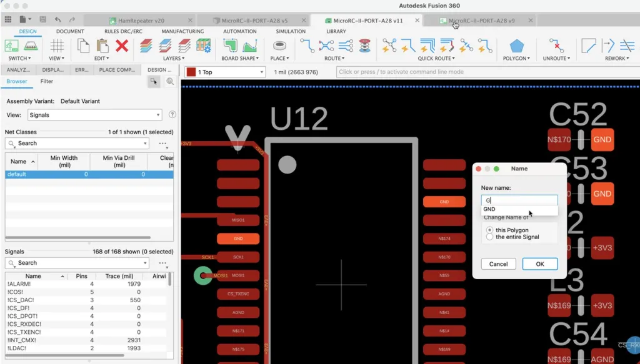Image resolution: width=640 pixels, height=364 pixels.
Task: Select the Unroute tool with red x
Action: [556, 46]
